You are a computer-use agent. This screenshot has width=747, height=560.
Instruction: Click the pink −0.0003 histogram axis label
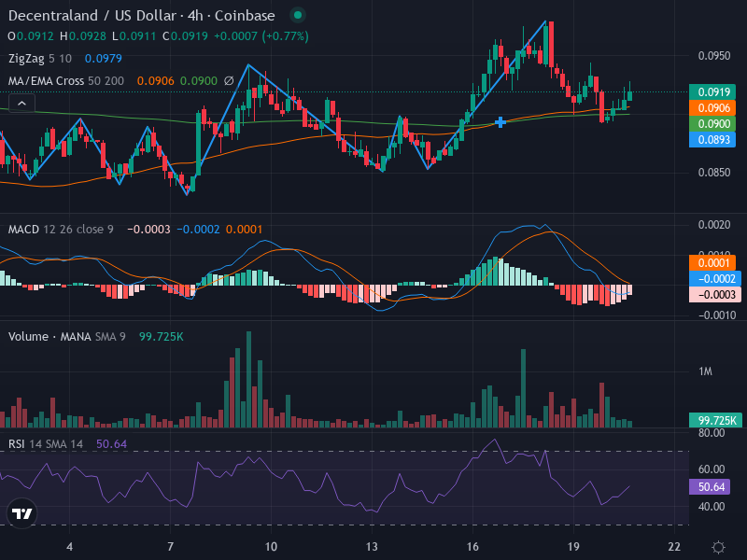pyautogui.click(x=714, y=295)
